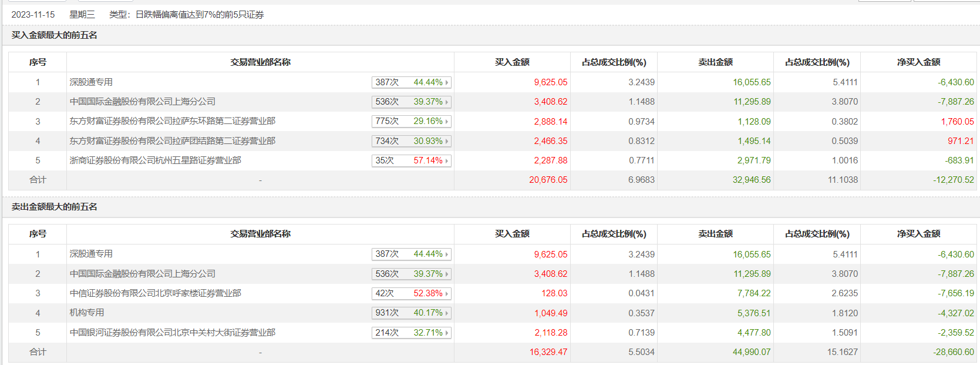The height and width of the screenshot is (365, 980).
Task: Open 中国银河证券北京中关村大街证券营业部 link
Action: point(172,333)
